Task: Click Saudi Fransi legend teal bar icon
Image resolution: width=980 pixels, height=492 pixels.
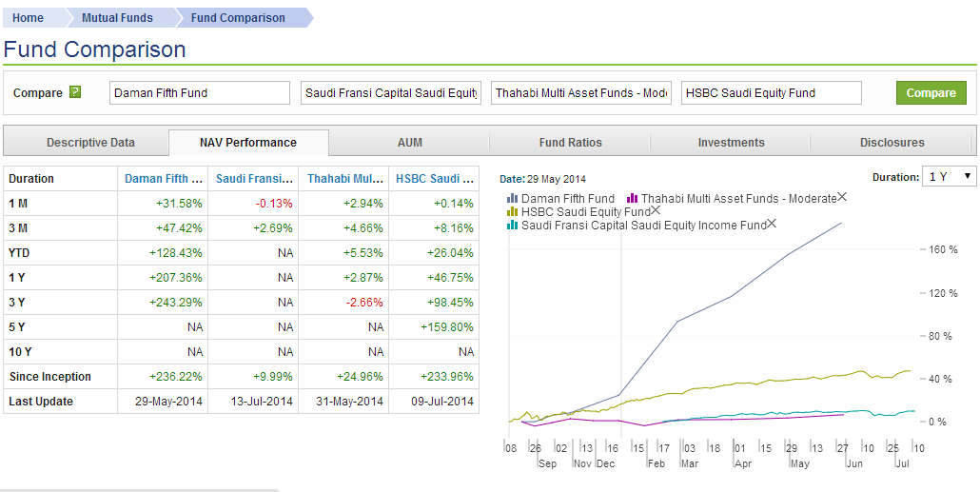Action: (x=513, y=225)
